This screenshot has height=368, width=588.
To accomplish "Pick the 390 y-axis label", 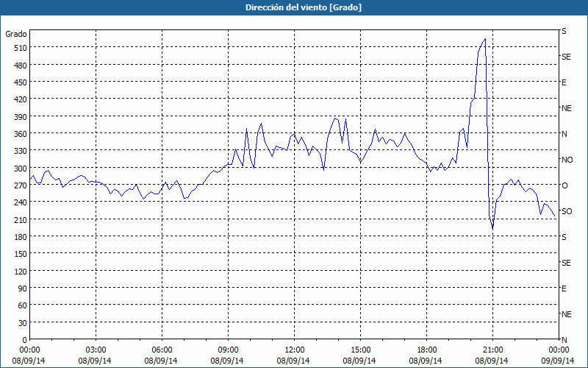I will tap(21, 117).
